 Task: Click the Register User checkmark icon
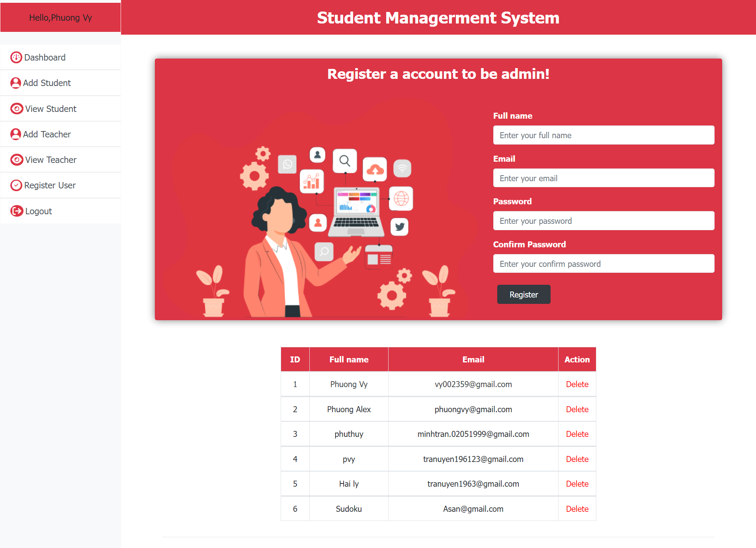tap(16, 185)
